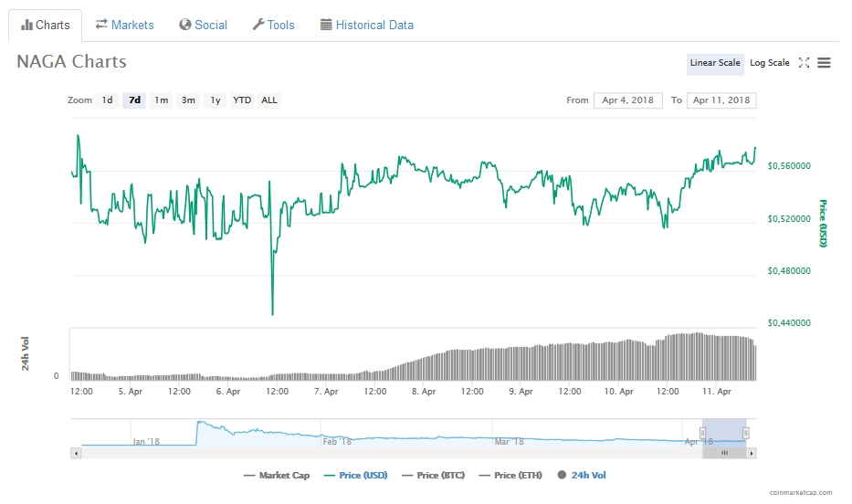
Task: Click the To date field
Action: click(x=721, y=100)
